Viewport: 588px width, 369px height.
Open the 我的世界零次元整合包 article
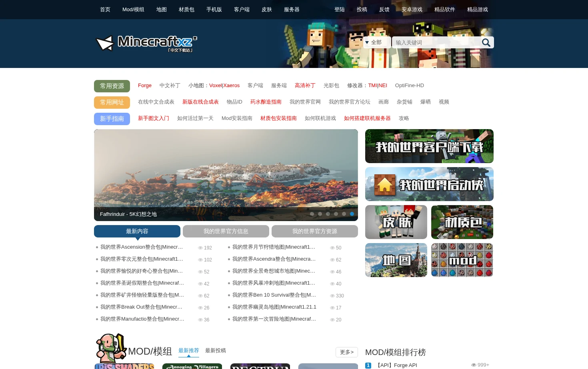pyautogui.click(x=142, y=259)
